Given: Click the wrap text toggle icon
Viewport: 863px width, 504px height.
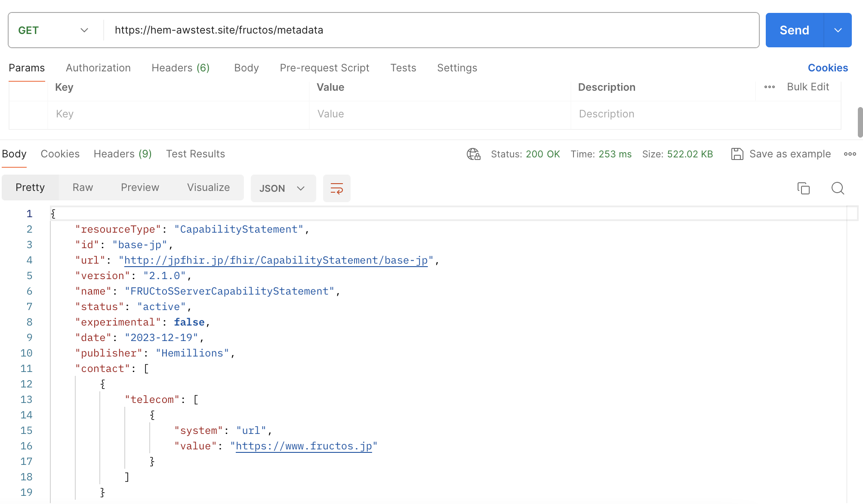Looking at the screenshot, I should [337, 188].
